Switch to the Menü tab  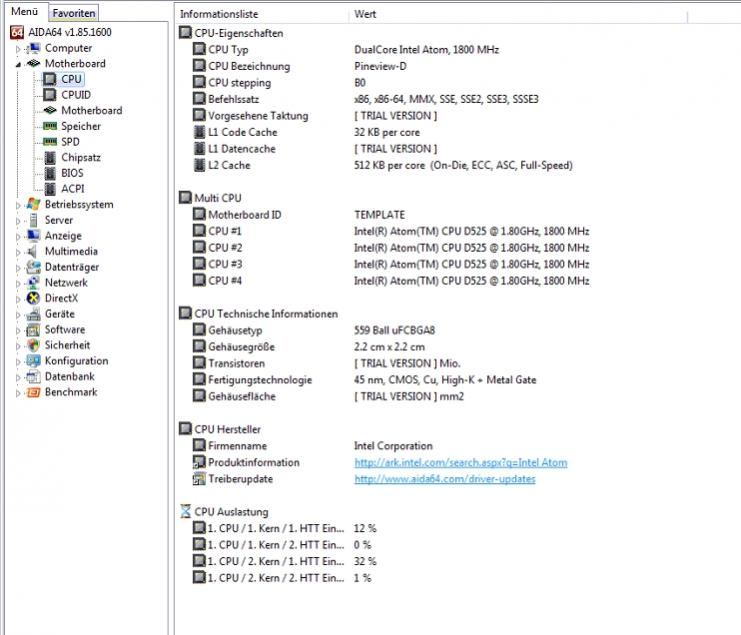click(24, 11)
